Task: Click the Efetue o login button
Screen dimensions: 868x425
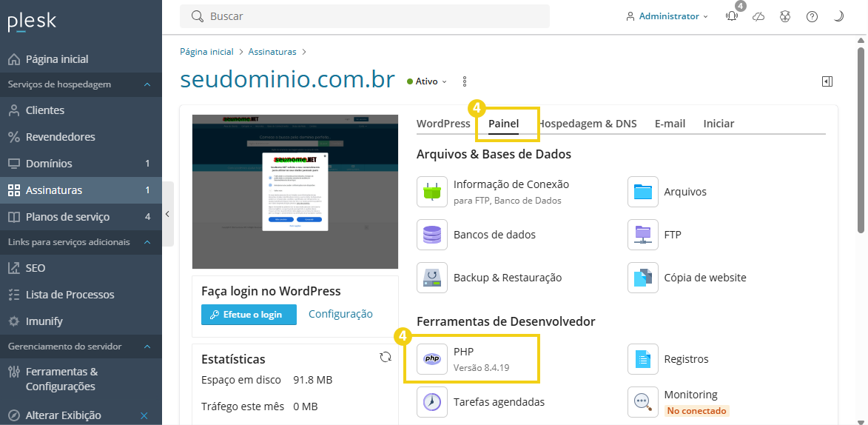Action: click(249, 315)
